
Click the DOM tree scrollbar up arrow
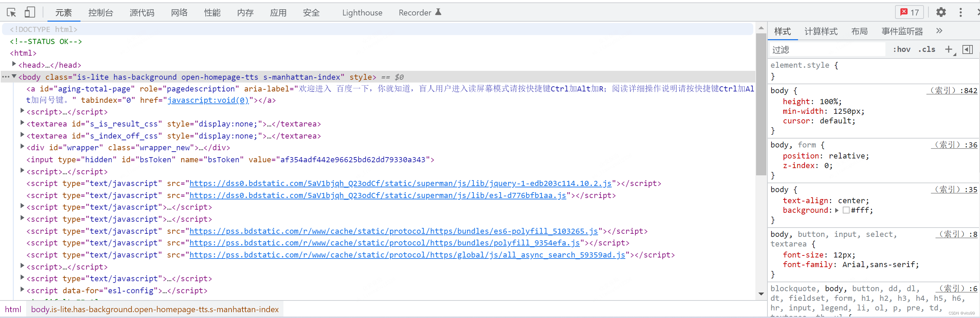click(761, 28)
